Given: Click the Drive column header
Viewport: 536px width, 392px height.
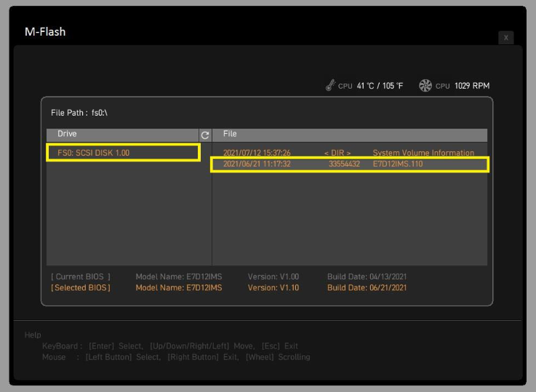Looking at the screenshot, I should pyautogui.click(x=122, y=135).
